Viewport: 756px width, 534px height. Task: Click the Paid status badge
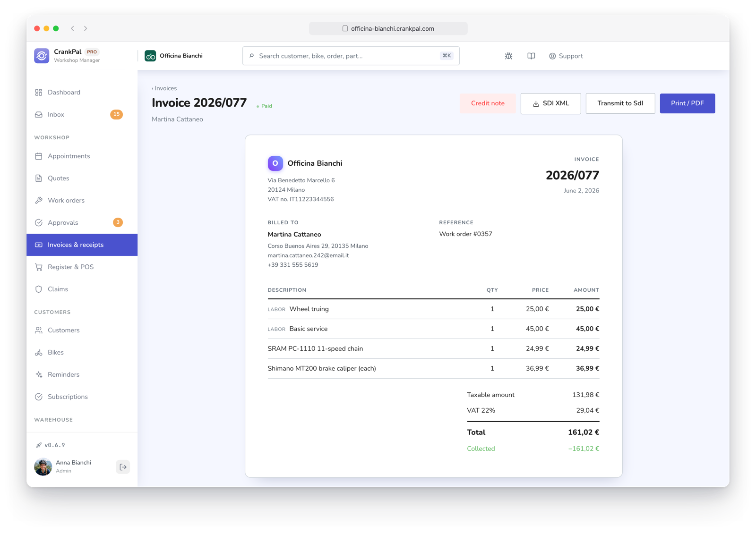[x=265, y=106]
